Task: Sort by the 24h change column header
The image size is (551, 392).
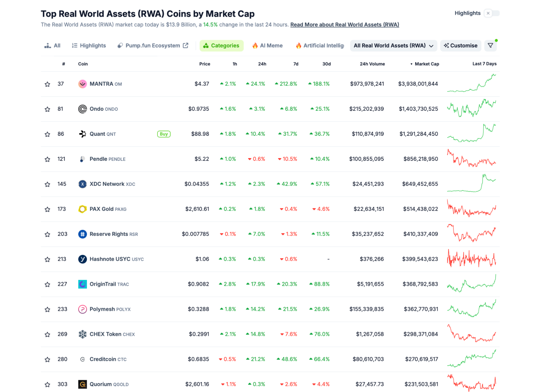Action: click(262, 64)
